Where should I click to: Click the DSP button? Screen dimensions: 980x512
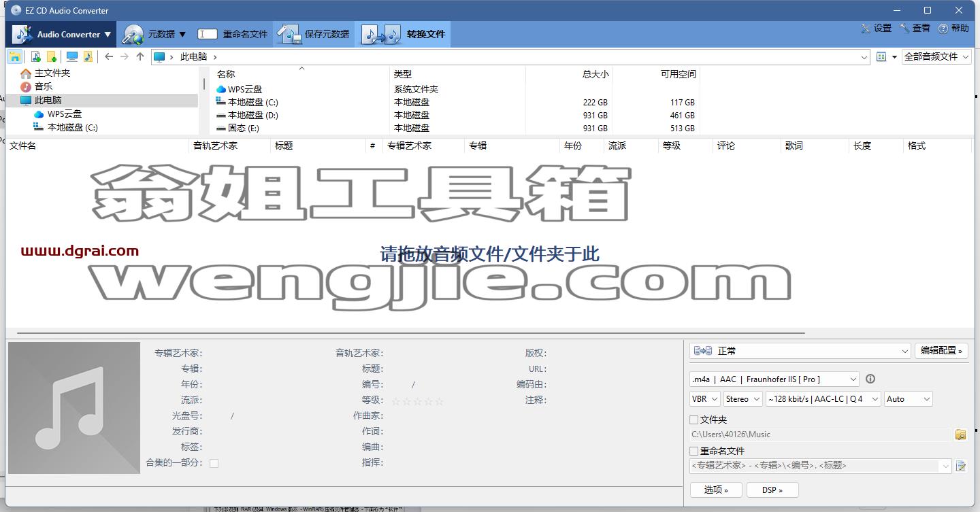point(772,490)
